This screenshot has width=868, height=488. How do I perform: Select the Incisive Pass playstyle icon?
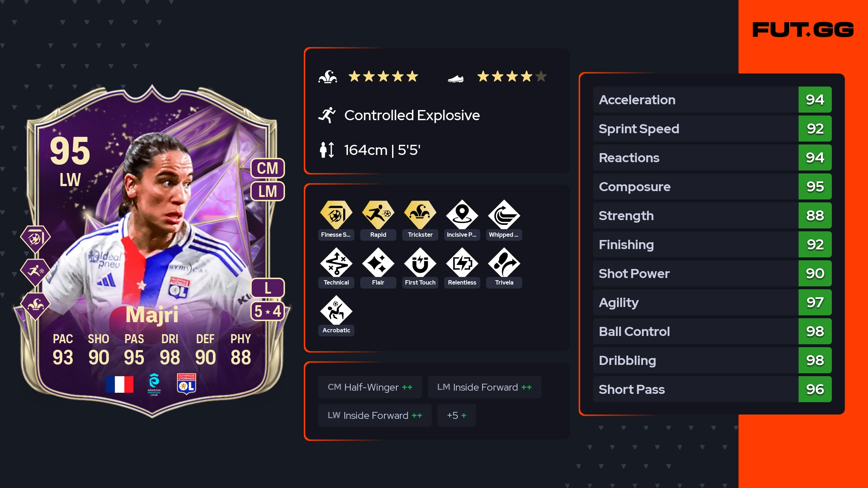[x=462, y=215]
